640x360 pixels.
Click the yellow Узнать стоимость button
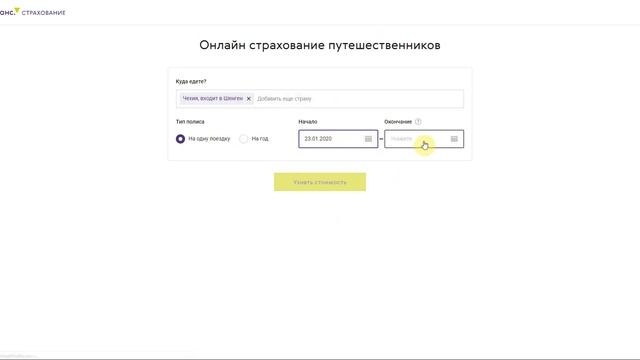(320, 182)
